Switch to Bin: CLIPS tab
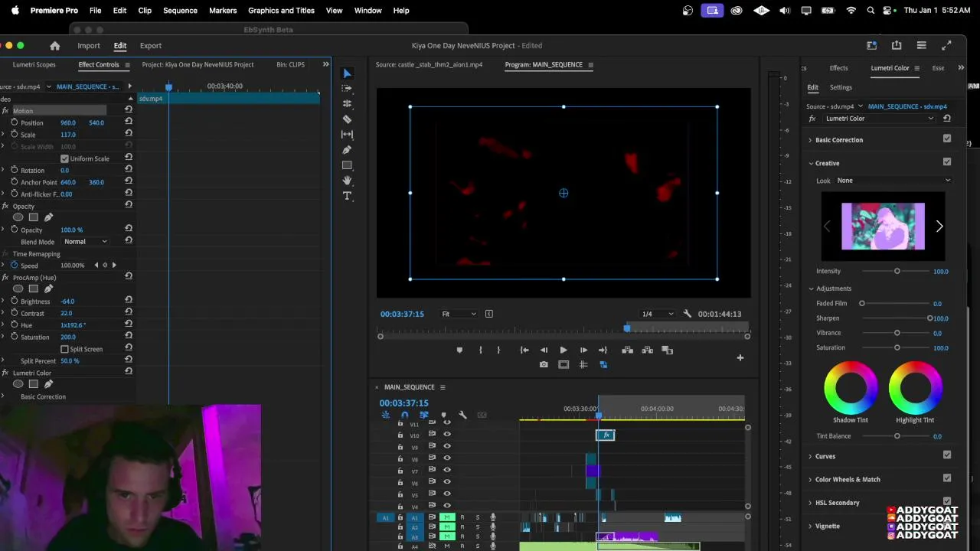This screenshot has width=980, height=551. tap(290, 65)
